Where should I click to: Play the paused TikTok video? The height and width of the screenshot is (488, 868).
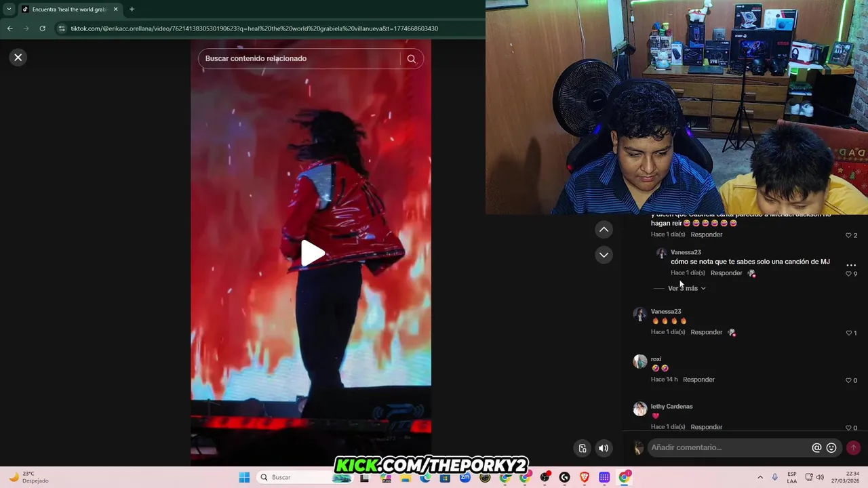click(x=312, y=253)
